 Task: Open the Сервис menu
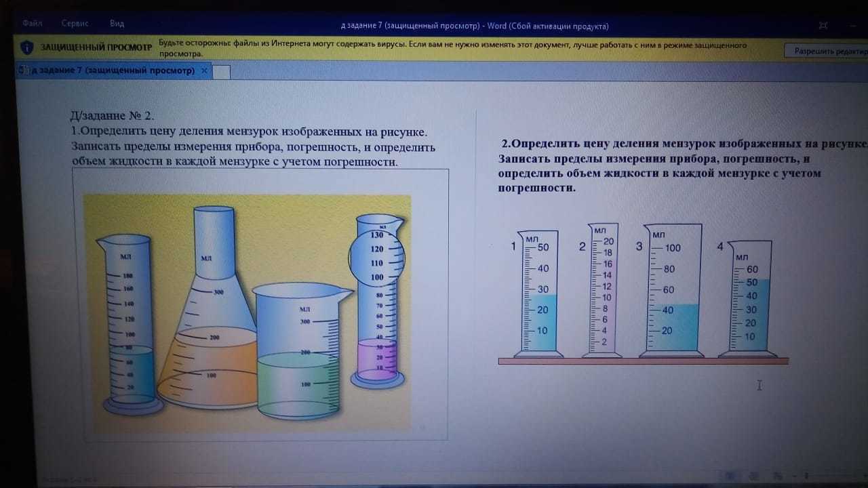75,23
